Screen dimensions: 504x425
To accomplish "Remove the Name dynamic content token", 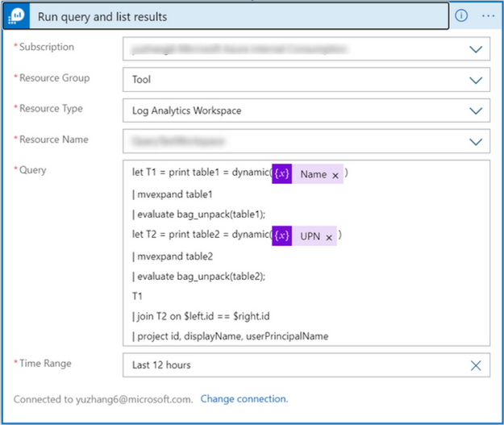I will coord(335,174).
